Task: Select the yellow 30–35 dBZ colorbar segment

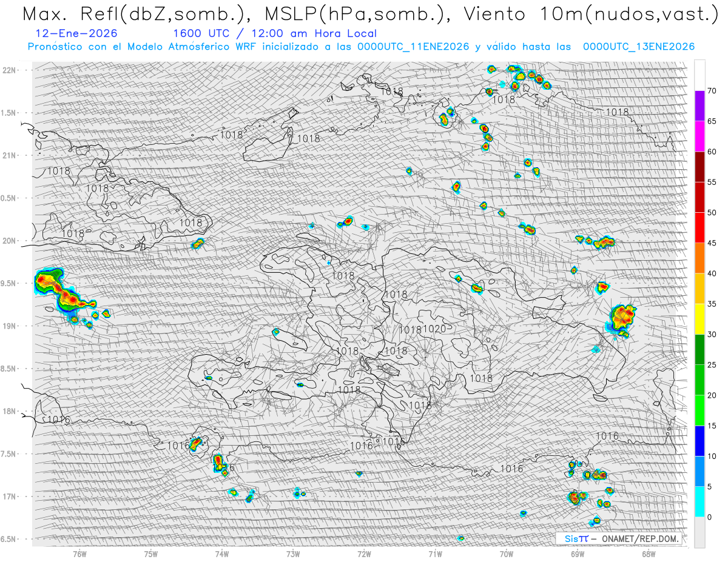Action: point(699,319)
